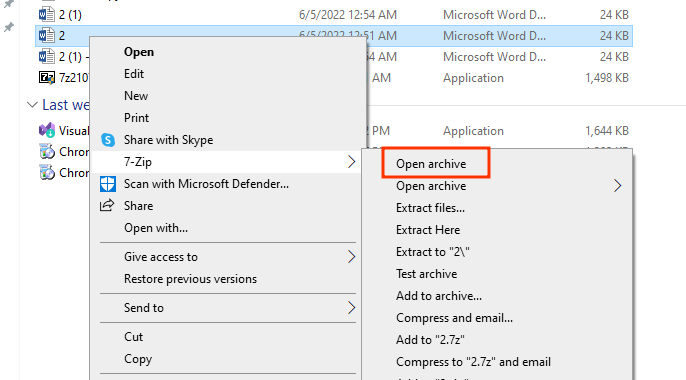The height and width of the screenshot is (380, 686).
Task: Click the Share arrow icon
Action: [107, 206]
